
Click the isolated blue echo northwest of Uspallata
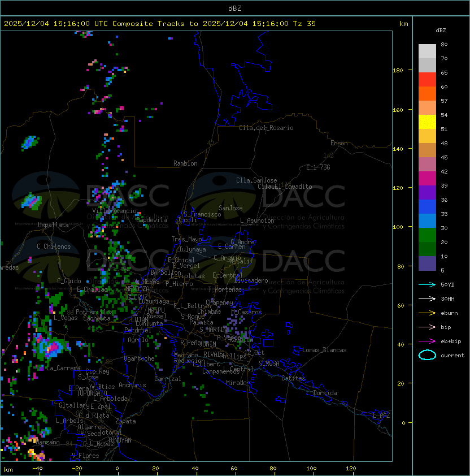click(29, 142)
